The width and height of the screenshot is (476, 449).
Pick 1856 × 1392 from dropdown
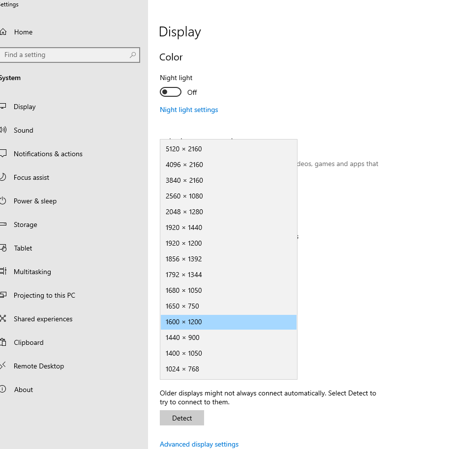click(229, 259)
